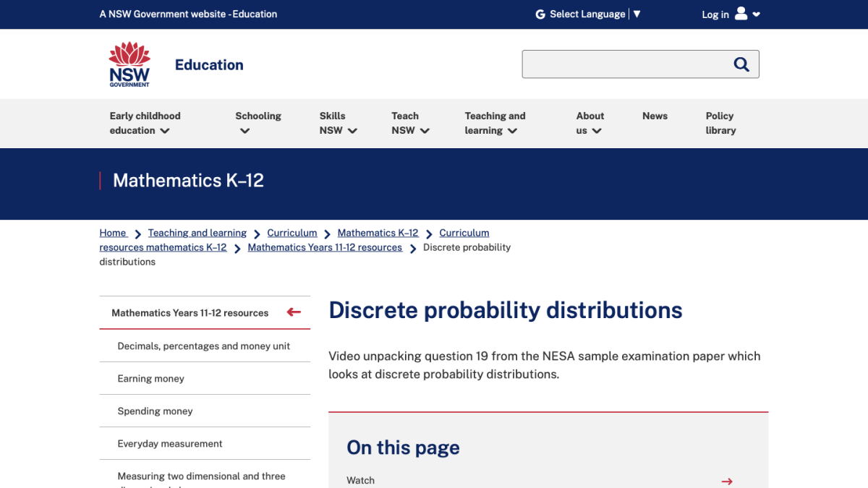Click the user profile icon beside Log in
The image size is (868, 488).
coord(740,14)
